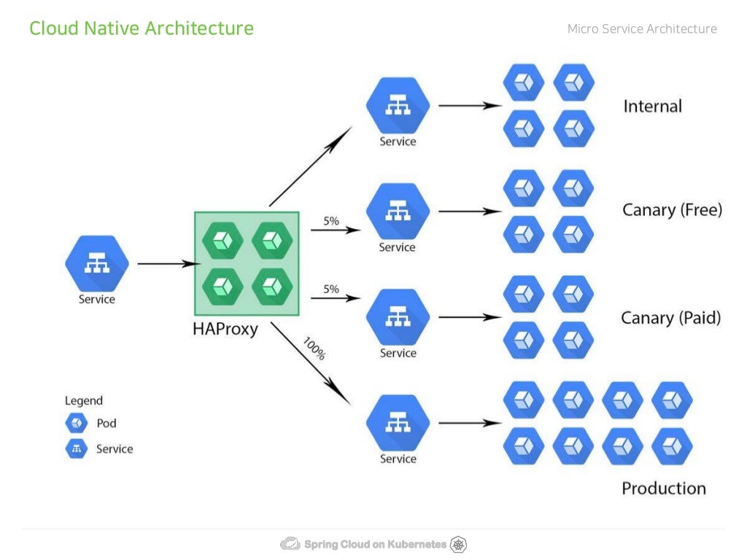Click the Canary (Free) Service hexagon icon
This screenshot has height=560, width=747.
click(x=398, y=211)
